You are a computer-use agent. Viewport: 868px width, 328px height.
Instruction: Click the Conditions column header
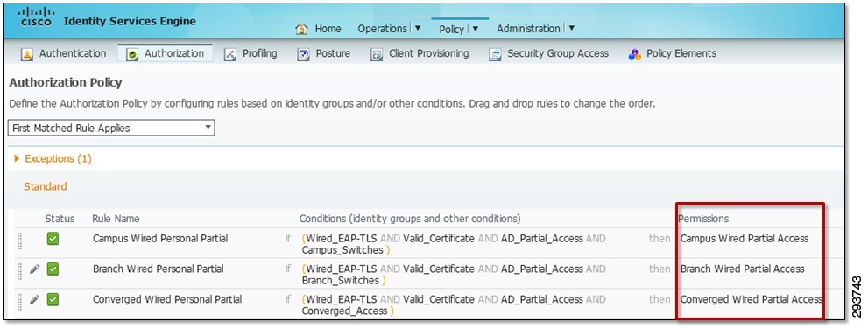point(410,219)
